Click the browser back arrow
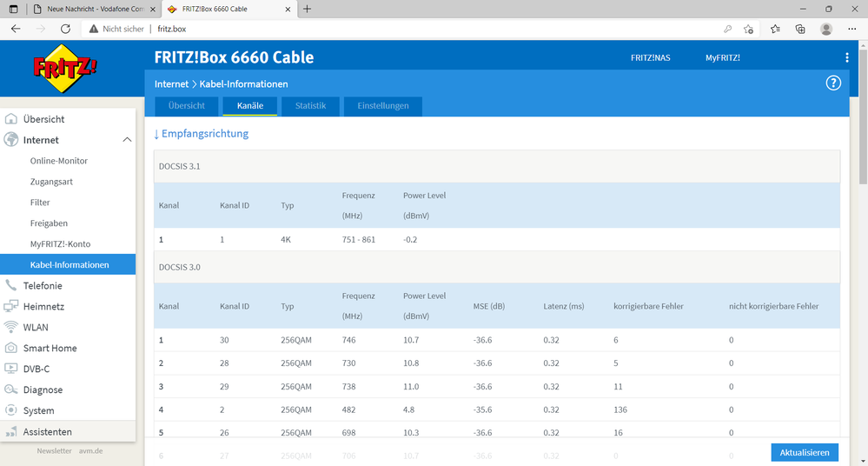 16,29
